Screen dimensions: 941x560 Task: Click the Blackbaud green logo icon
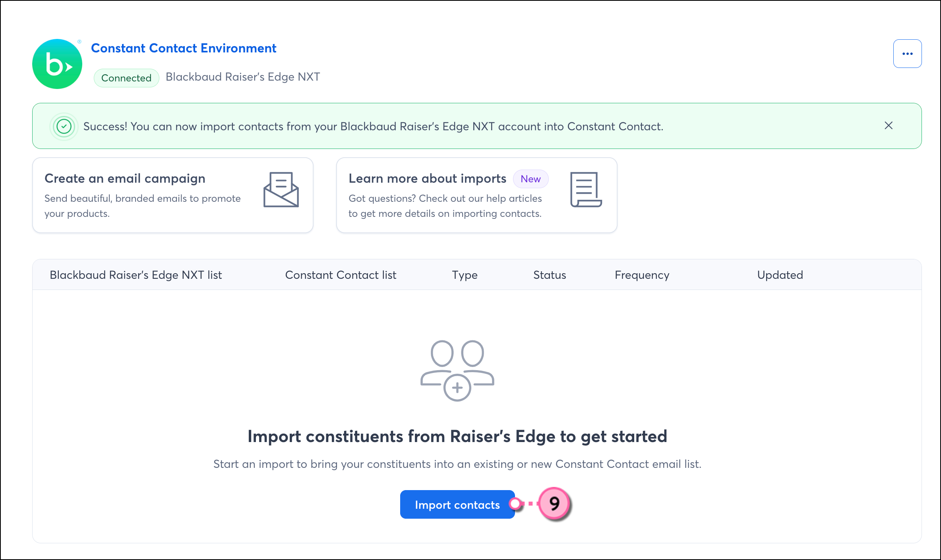click(x=57, y=64)
